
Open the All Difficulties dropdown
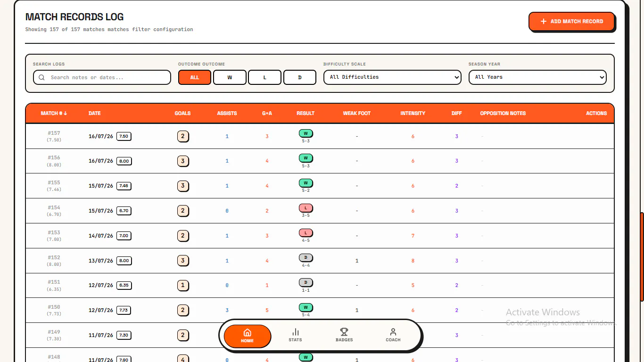click(x=392, y=77)
